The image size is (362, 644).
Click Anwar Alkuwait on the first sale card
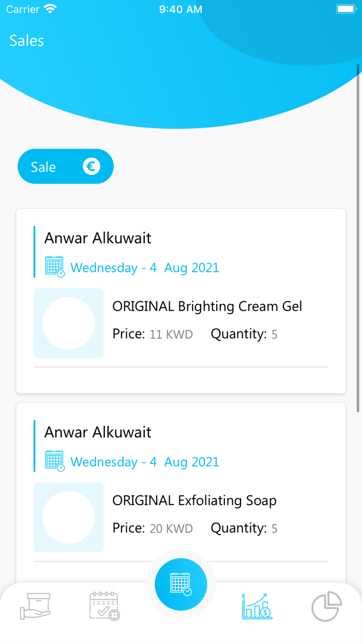click(97, 238)
